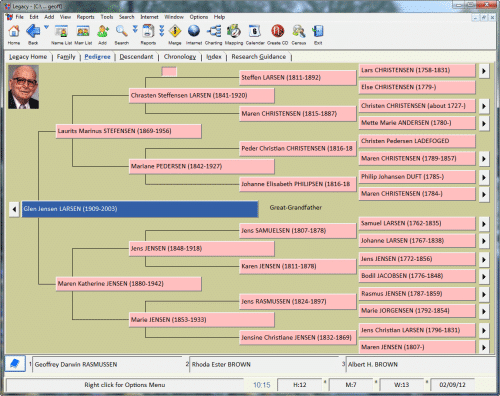Expand ancestors of Mette Marie ANDERSEN arrow

pyautogui.click(x=484, y=124)
